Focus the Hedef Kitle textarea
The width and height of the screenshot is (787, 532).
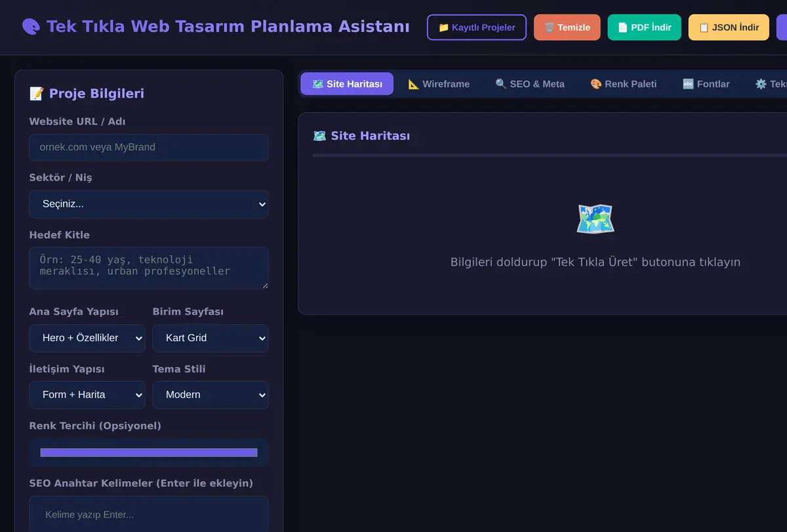click(149, 268)
